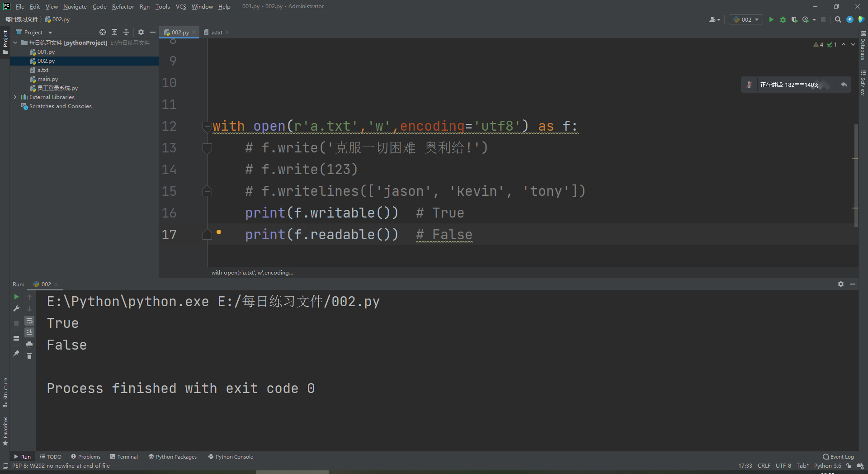Select opened file locator in Project panel
The image size is (868, 474).
tap(103, 32)
